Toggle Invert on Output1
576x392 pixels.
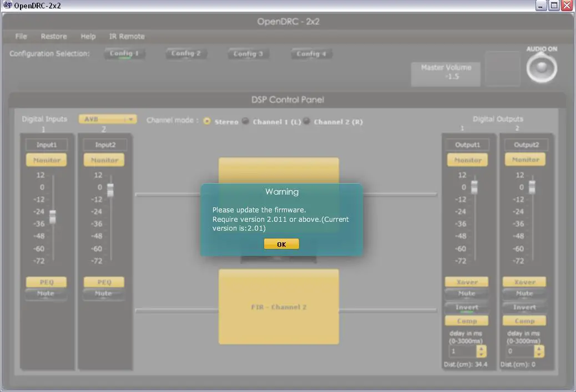click(x=467, y=308)
